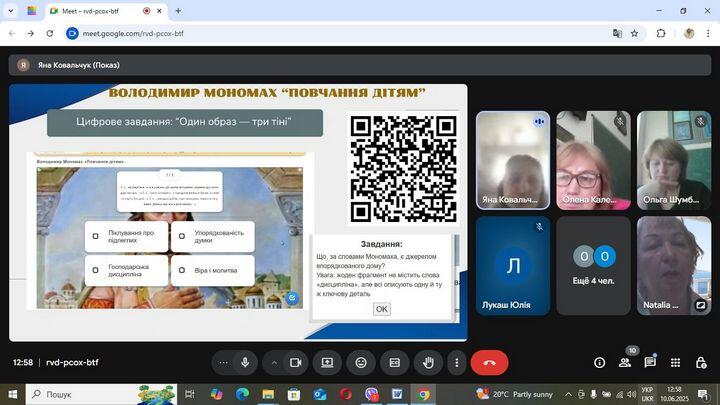Select the 'Упорядкованість думки' option
This screenshot has width=720, height=405.
coord(213,236)
